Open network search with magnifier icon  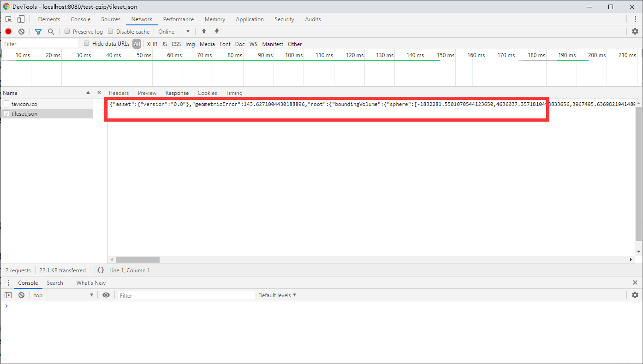51,31
